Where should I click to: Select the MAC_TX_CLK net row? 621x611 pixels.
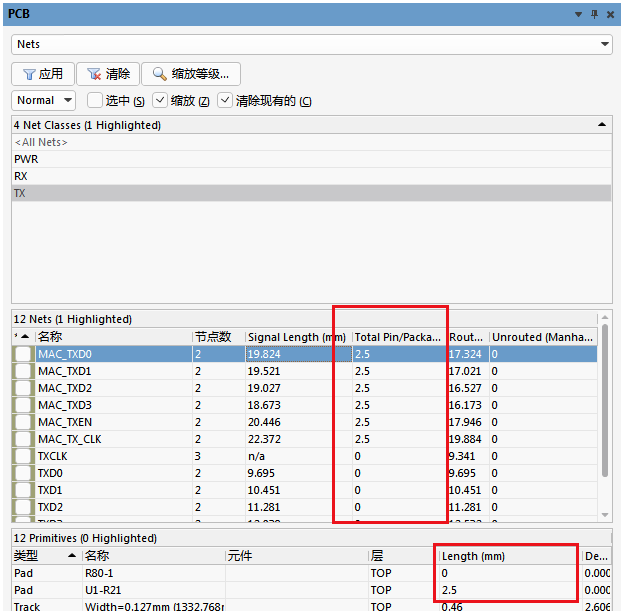coord(305,439)
